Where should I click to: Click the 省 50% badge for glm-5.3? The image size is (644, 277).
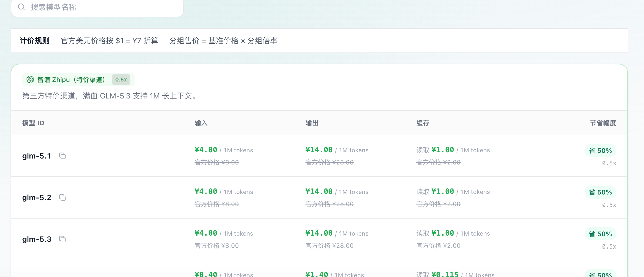coord(600,234)
